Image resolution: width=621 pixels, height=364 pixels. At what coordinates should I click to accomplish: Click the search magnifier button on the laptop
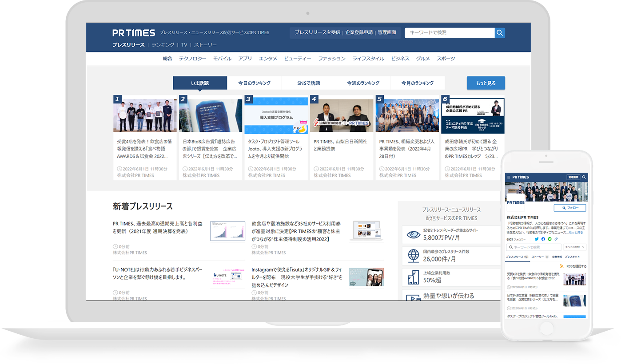(x=500, y=33)
